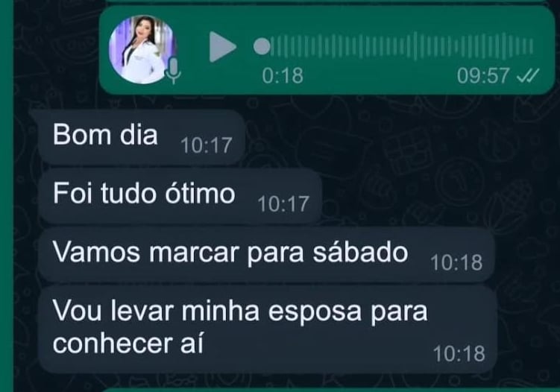This screenshot has height=392, width=560.
Task: Click the 10:17 timestamp beside "Foi tudo ótimo"
Action: [283, 204]
